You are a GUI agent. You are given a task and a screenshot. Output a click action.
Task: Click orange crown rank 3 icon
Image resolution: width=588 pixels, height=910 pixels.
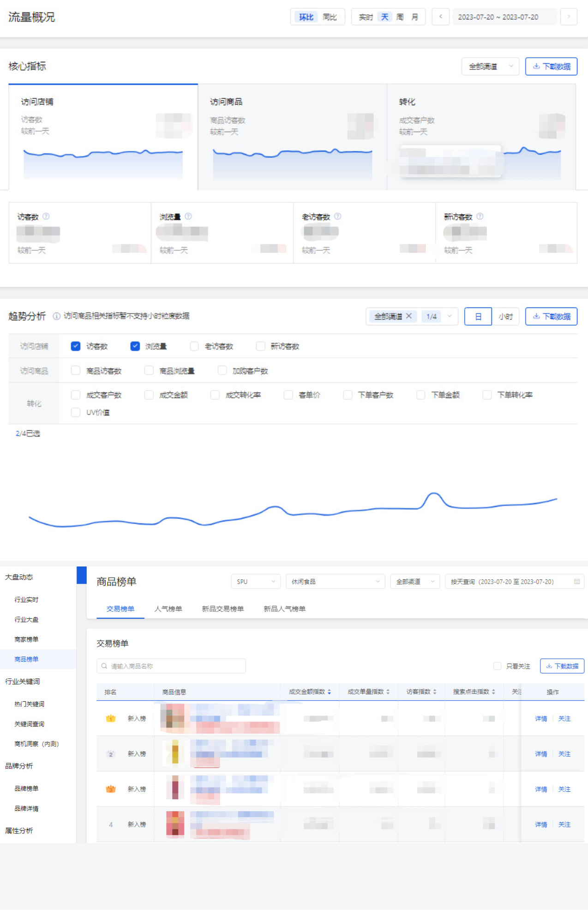tap(111, 789)
